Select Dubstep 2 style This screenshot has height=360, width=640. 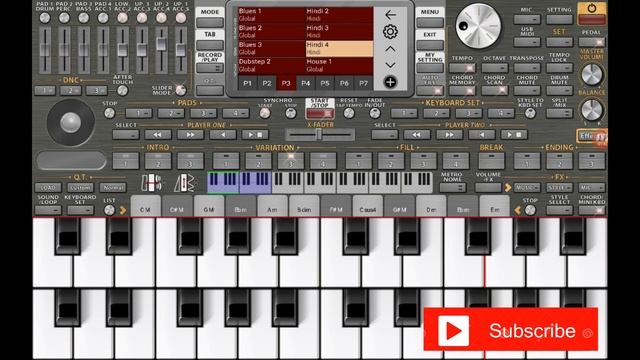coord(271,65)
